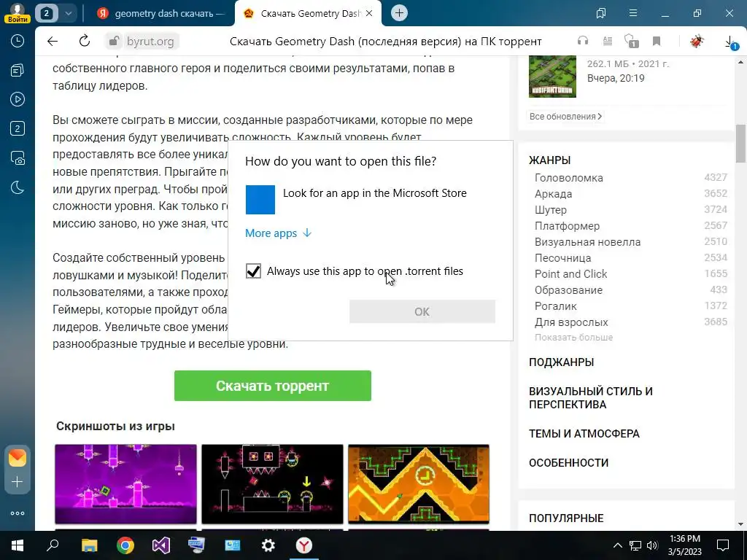This screenshot has width=747, height=560.
Task: Click headphones read-aloud icon
Action: (583, 42)
